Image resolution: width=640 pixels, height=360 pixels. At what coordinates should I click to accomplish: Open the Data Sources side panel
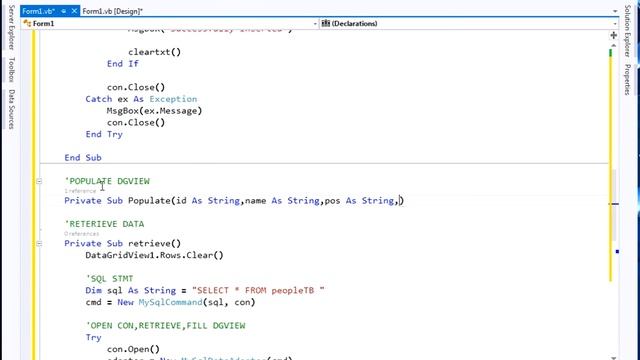(x=11, y=109)
